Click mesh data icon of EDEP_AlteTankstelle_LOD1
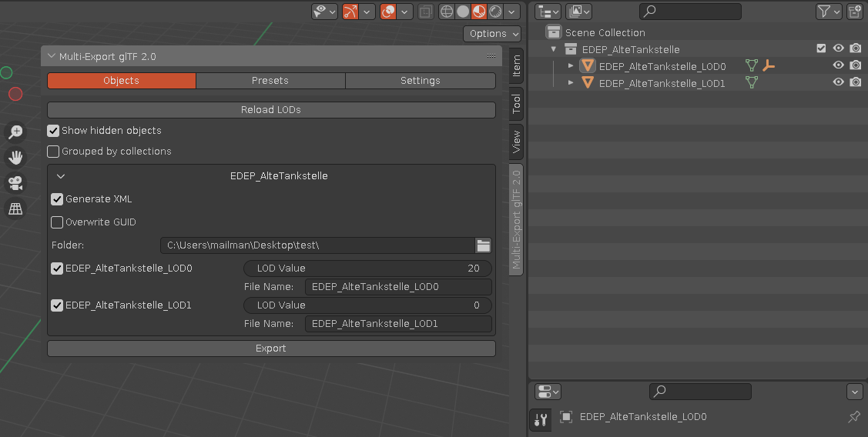This screenshot has width=868, height=437. [751, 83]
